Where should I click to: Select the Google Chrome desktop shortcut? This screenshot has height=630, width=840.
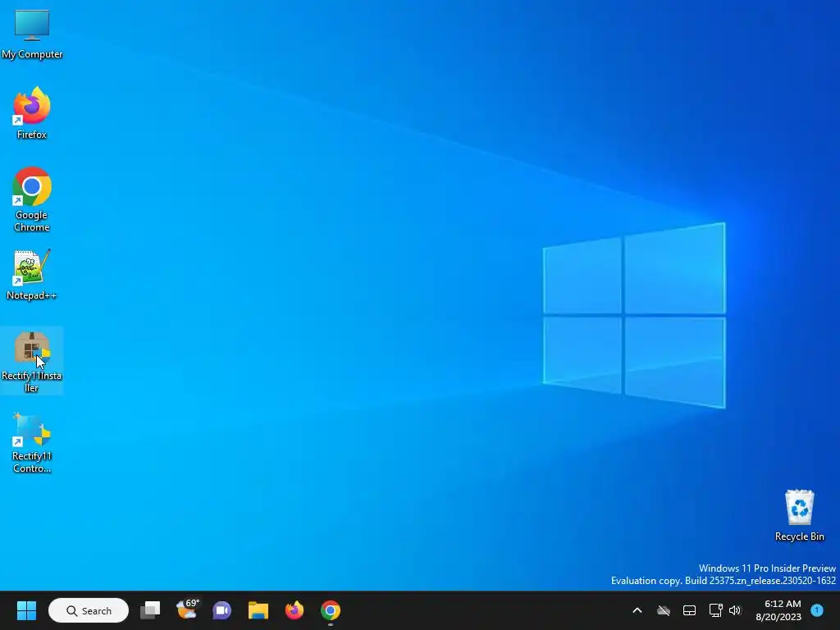(x=32, y=199)
